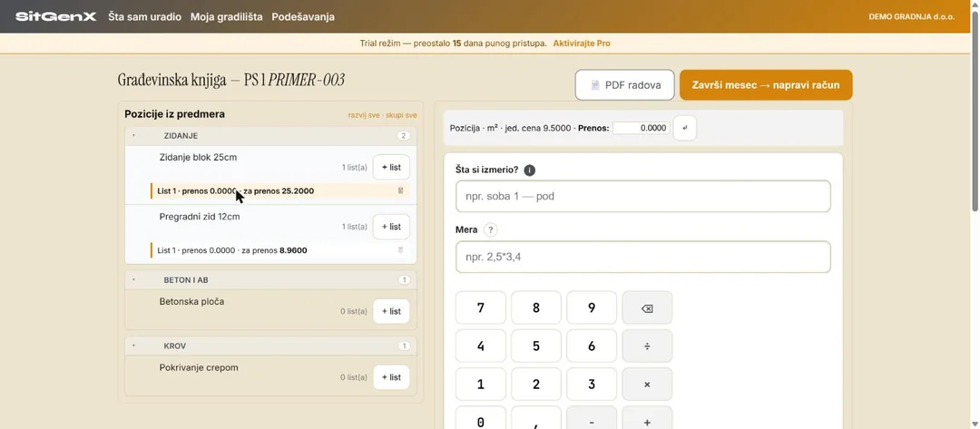The width and height of the screenshot is (980, 429).
Task: Focus the Mera formula input field
Action: (x=643, y=257)
